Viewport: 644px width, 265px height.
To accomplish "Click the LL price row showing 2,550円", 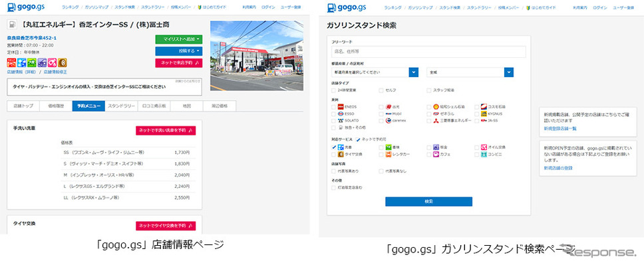I will pyautogui.click(x=128, y=198).
